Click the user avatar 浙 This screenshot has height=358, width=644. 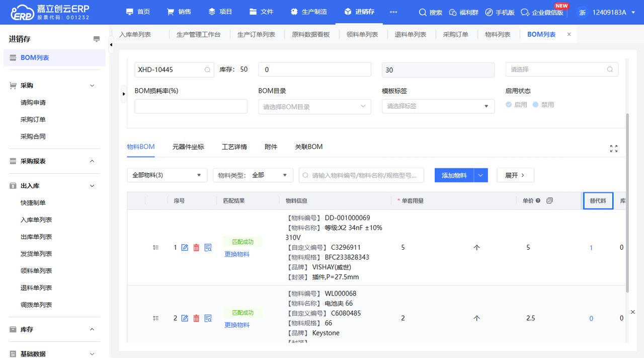click(x=582, y=12)
